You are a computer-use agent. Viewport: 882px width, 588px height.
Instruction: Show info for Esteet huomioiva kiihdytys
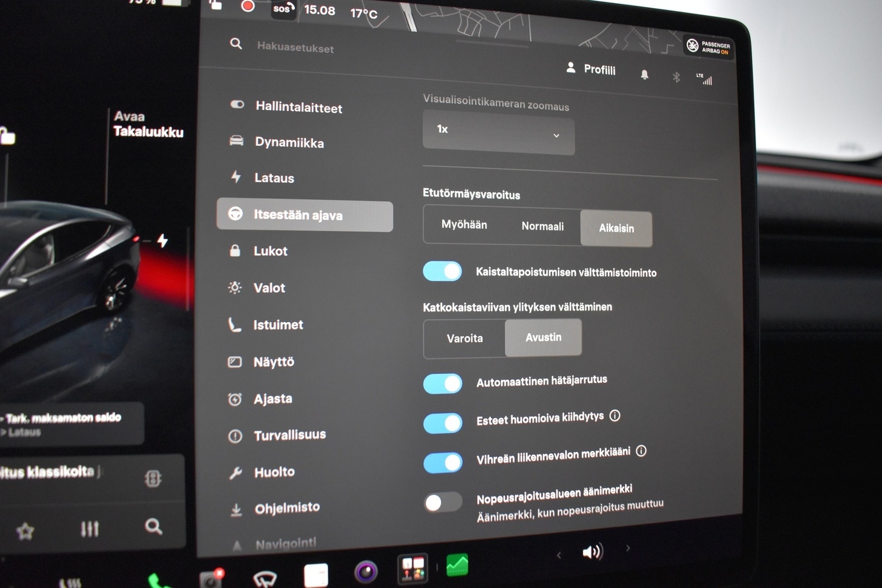pyautogui.click(x=615, y=416)
